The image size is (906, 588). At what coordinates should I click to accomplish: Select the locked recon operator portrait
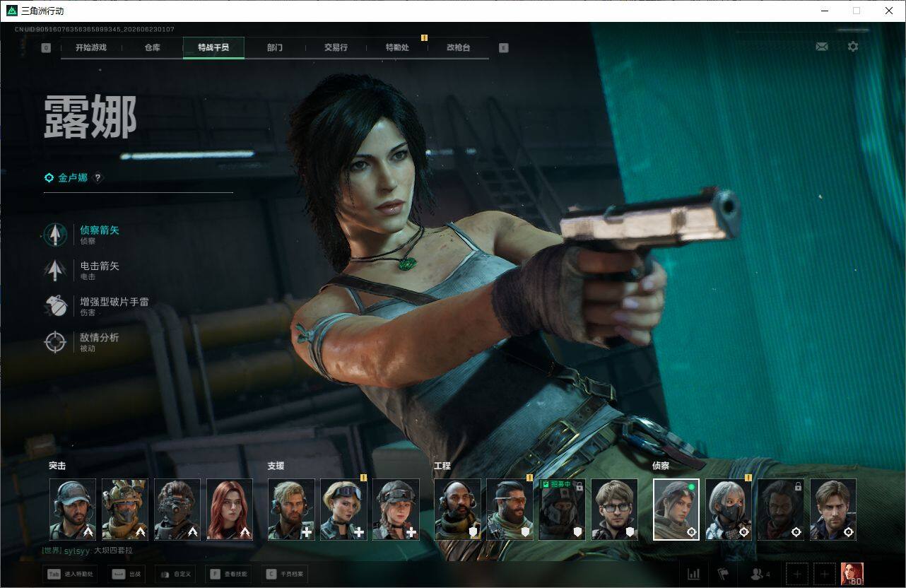[x=781, y=510]
